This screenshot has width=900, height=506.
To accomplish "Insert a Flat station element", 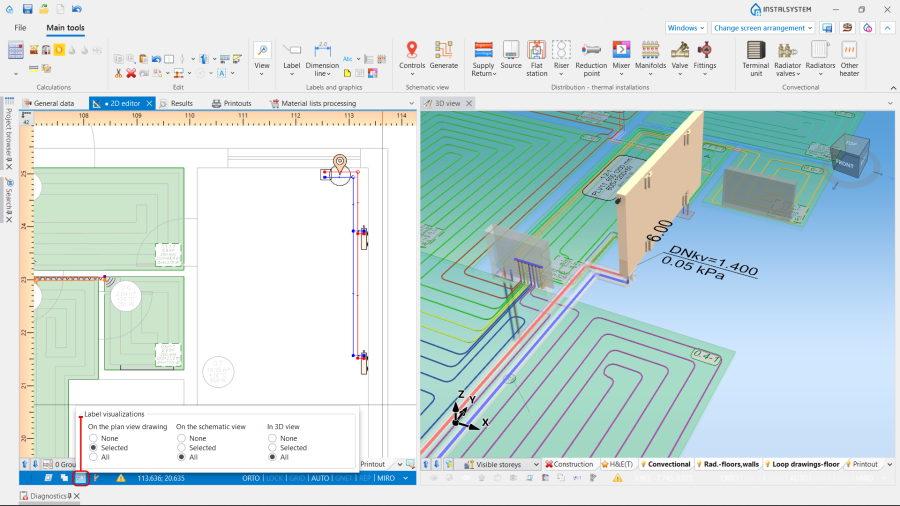I will pyautogui.click(x=537, y=50).
